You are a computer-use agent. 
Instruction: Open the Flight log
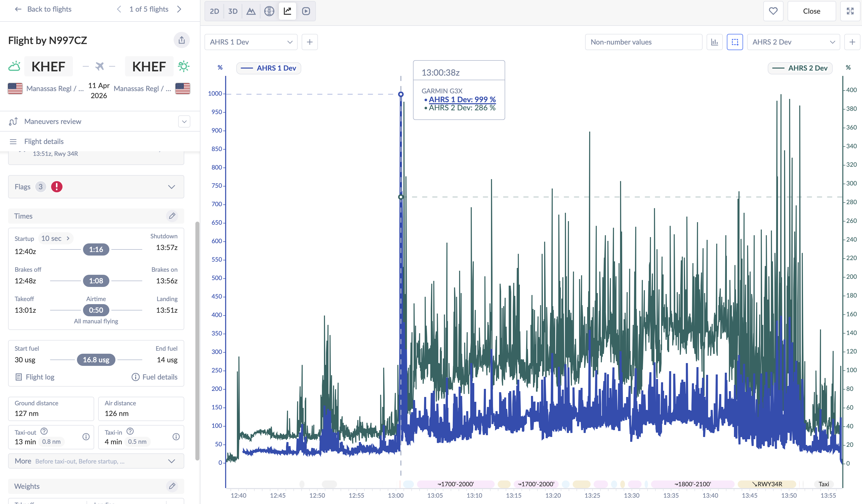[35, 377]
